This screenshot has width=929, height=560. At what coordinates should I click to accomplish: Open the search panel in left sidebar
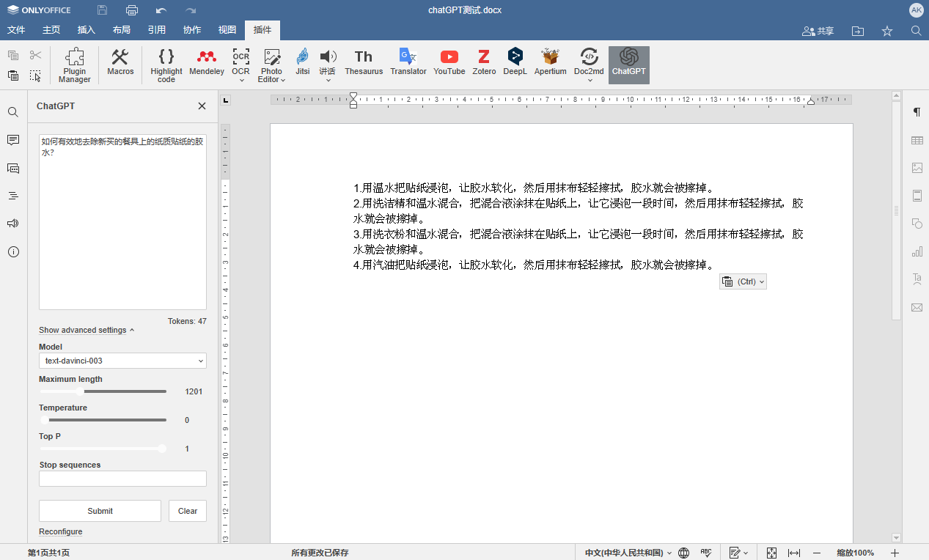tap(13, 112)
